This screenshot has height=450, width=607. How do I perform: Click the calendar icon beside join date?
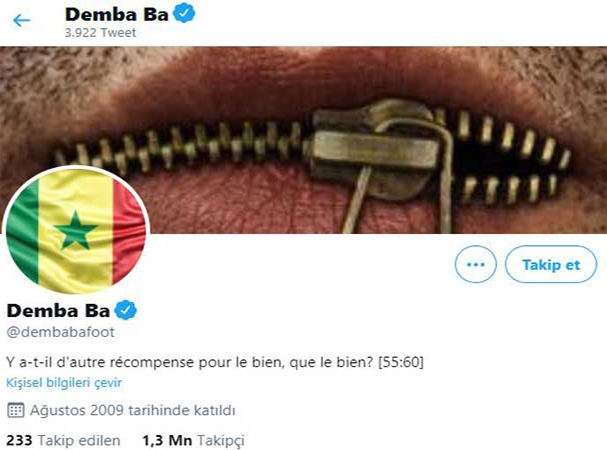[x=15, y=410]
